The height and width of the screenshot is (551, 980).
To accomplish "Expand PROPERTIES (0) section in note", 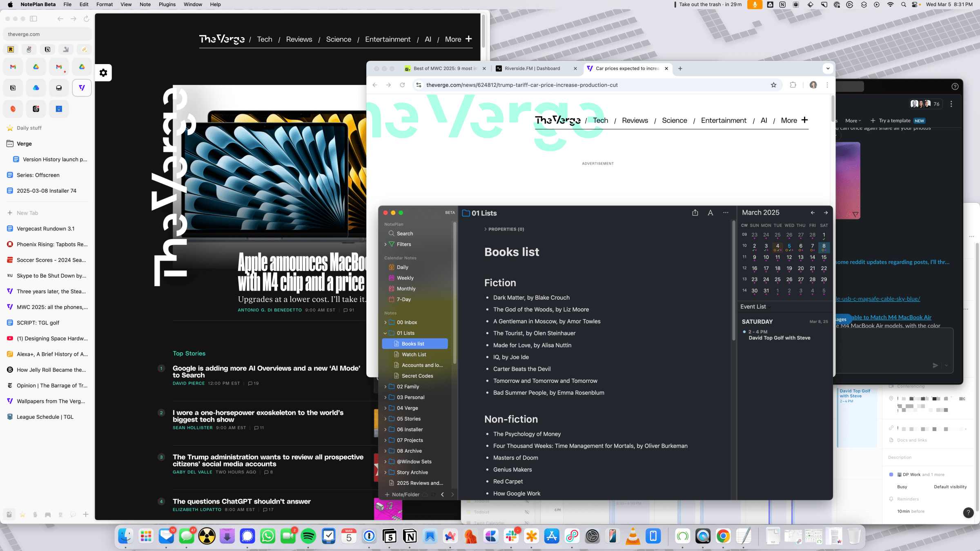I will pos(504,229).
